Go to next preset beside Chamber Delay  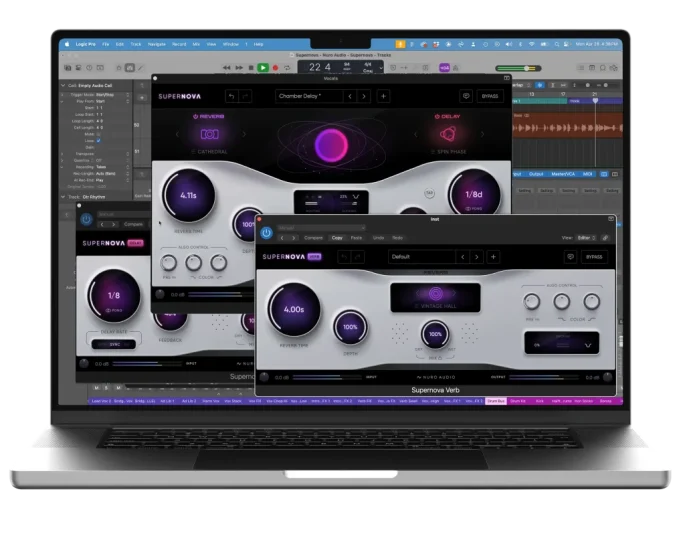click(363, 96)
